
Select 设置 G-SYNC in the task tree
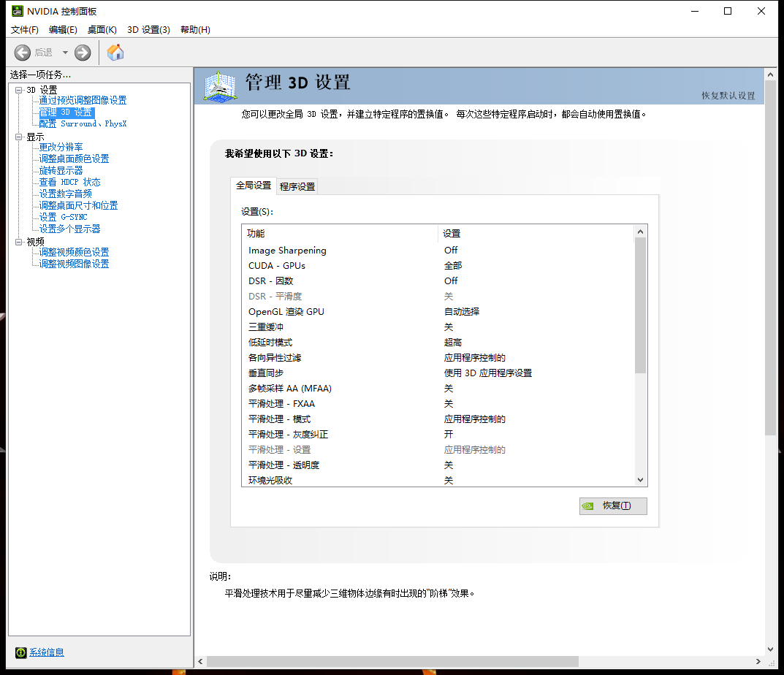pyautogui.click(x=61, y=217)
